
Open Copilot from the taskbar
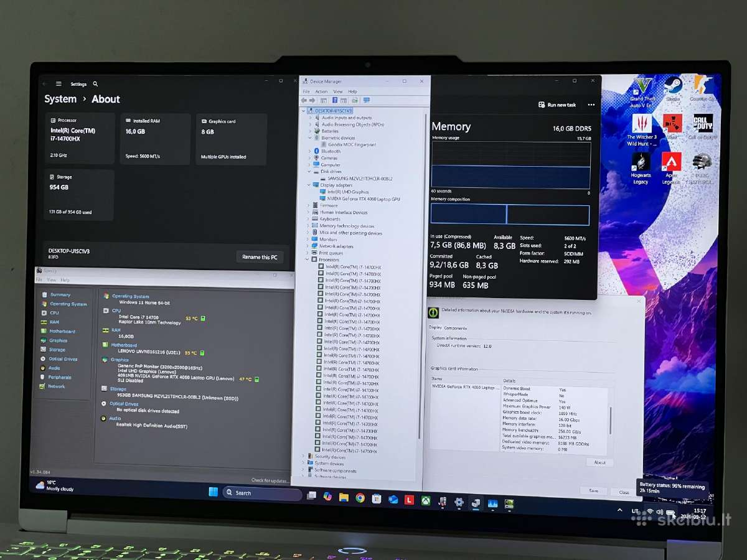pyautogui.click(x=327, y=497)
